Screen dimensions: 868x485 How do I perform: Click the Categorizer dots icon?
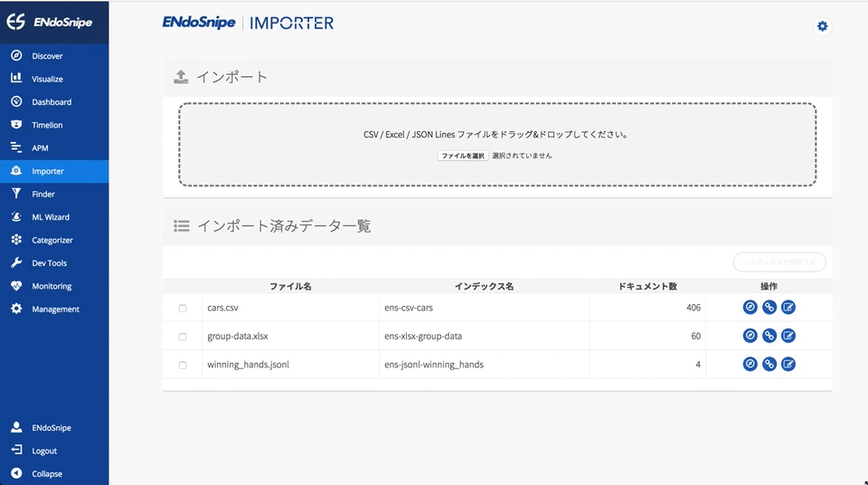point(16,240)
